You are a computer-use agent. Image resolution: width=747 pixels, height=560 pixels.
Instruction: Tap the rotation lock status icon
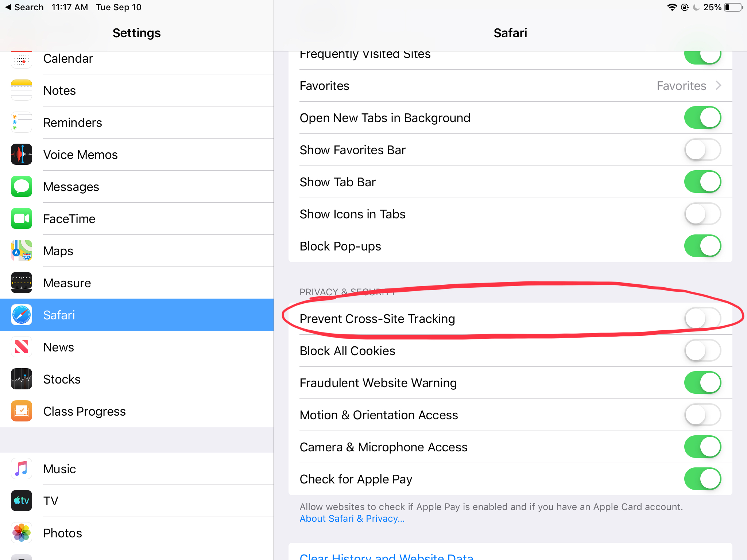coord(685,7)
